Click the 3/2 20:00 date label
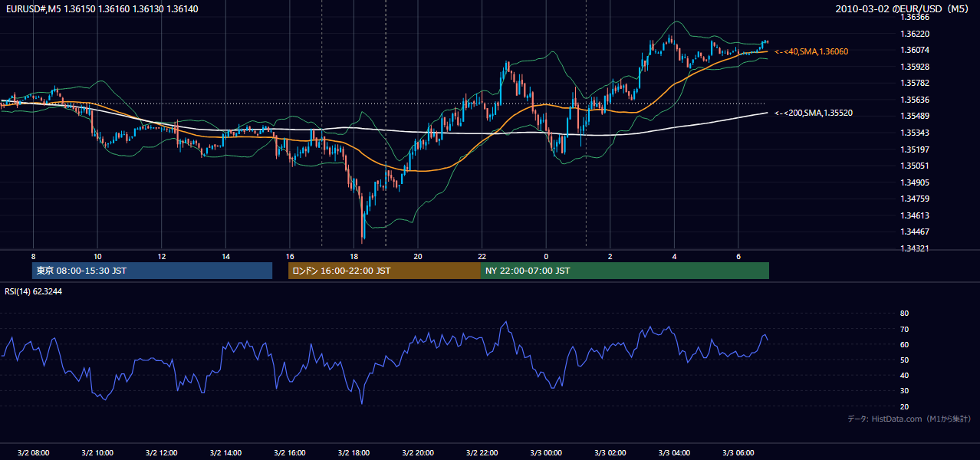The width and height of the screenshot is (980, 460). (418, 452)
